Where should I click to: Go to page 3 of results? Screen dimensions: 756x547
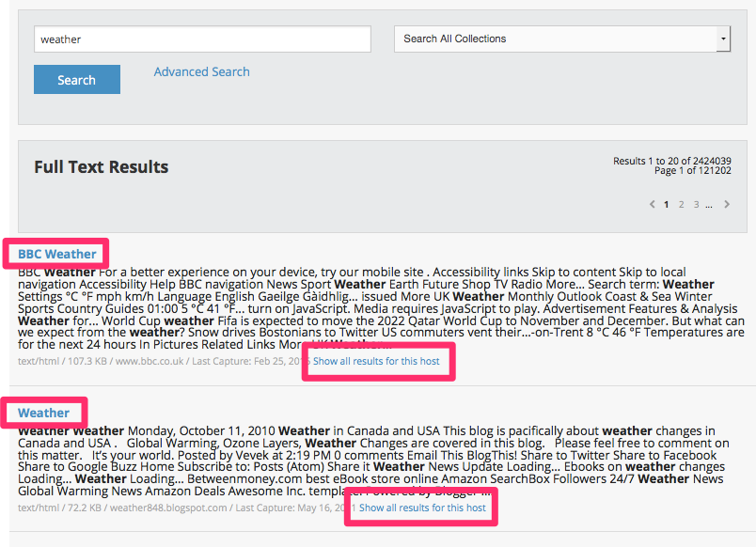point(696,205)
